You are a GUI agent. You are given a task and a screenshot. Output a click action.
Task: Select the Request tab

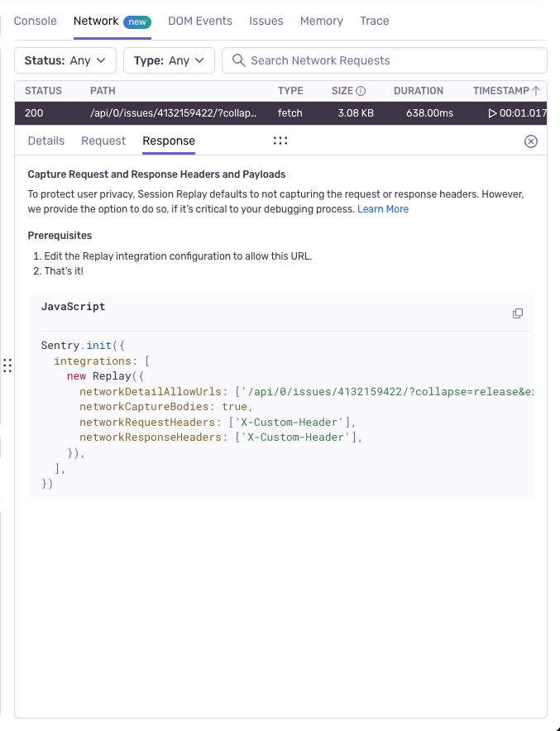click(x=103, y=141)
